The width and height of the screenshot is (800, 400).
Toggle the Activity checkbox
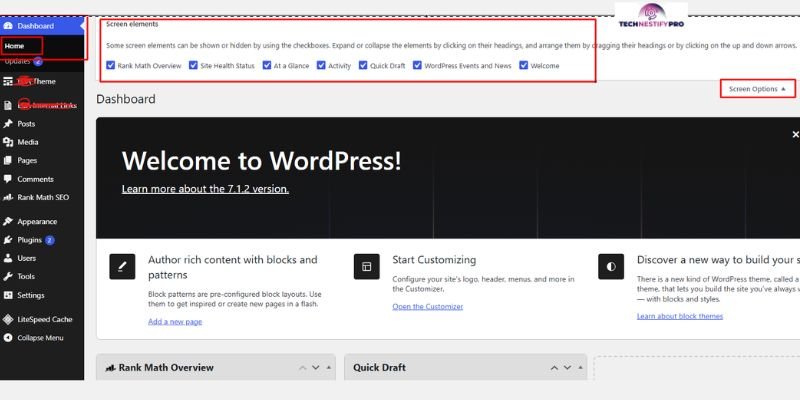[x=321, y=65]
